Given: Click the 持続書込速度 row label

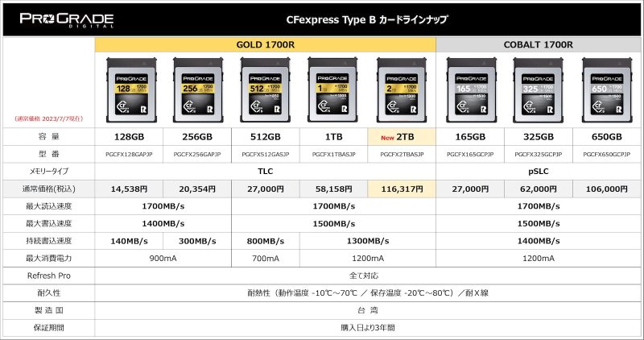Looking at the screenshot, I should [49, 241].
